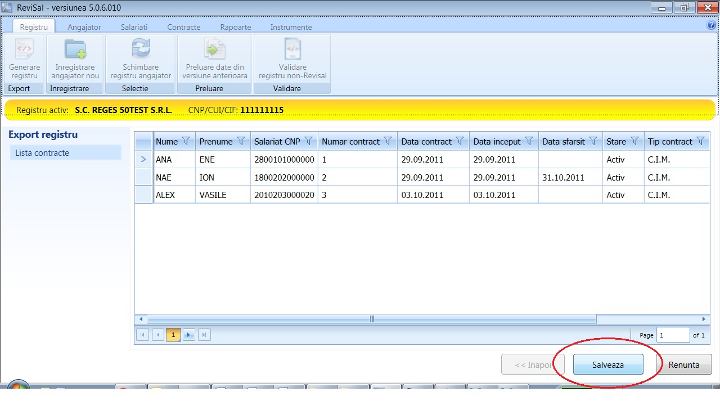Click the Inregistrare angajator nou icon

coord(76,50)
